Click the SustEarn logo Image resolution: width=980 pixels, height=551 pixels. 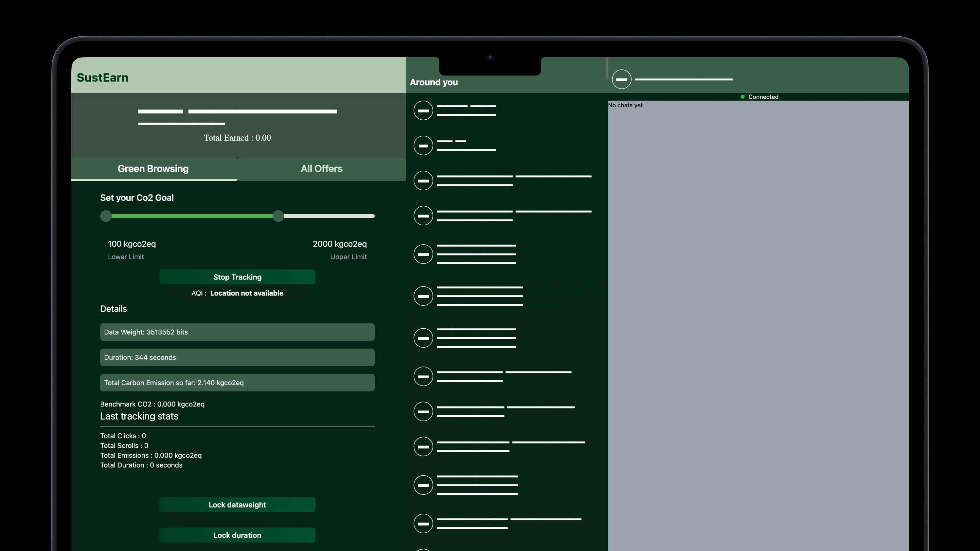pyautogui.click(x=102, y=77)
